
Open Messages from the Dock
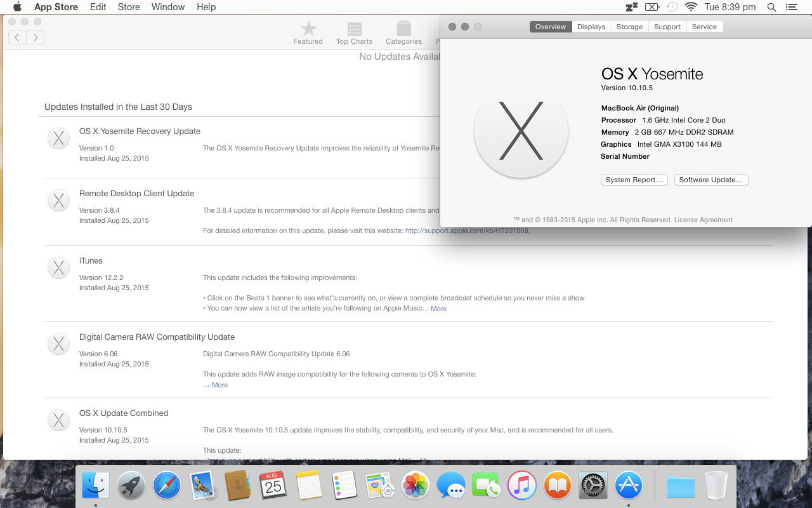point(451,486)
